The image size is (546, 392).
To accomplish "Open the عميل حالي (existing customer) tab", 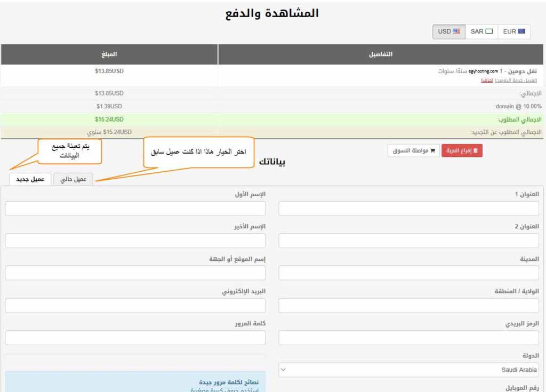I will 73,179.
